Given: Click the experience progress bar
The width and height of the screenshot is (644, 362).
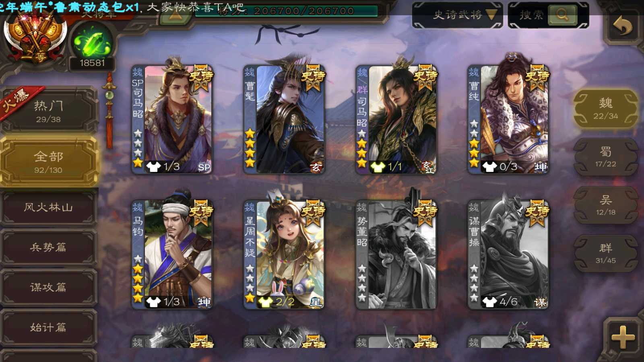Looking at the screenshot, I should tap(286, 11).
